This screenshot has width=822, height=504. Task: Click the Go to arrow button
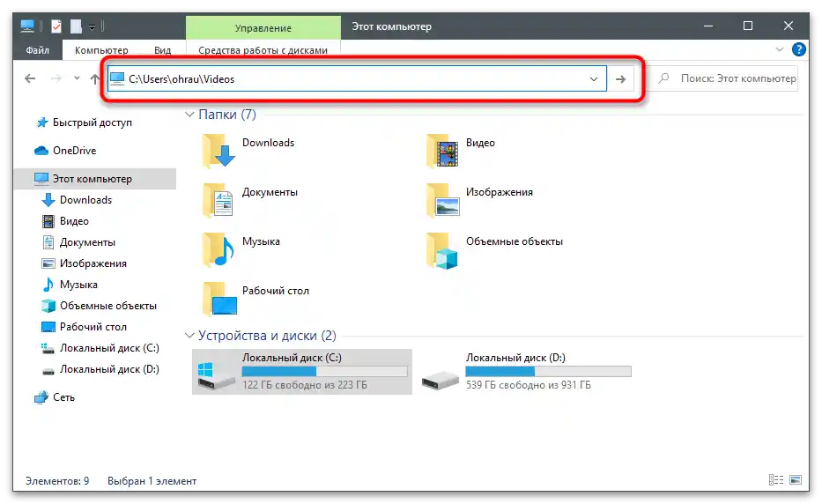click(x=621, y=79)
